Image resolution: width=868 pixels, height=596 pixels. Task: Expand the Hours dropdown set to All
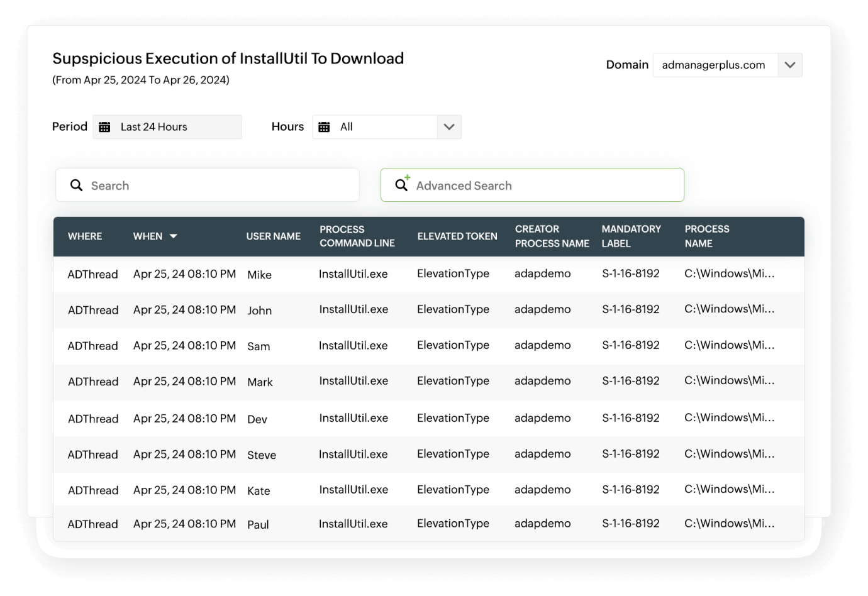tap(449, 126)
